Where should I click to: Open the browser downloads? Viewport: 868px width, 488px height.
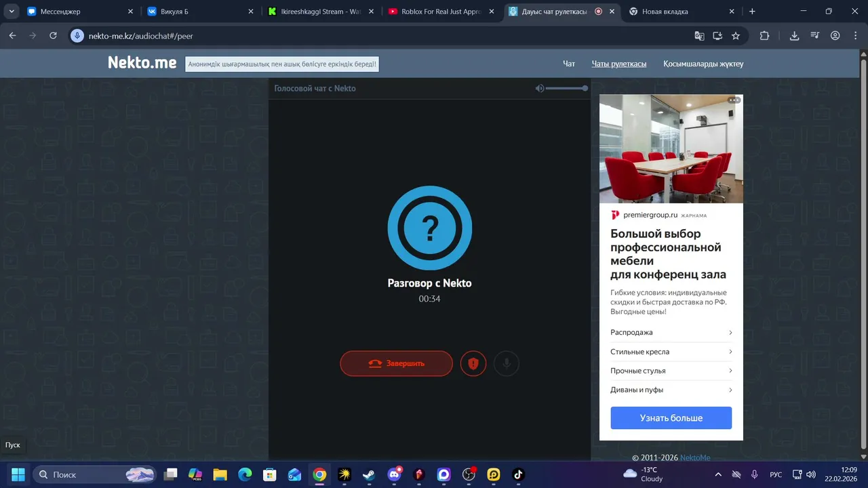pyautogui.click(x=794, y=36)
